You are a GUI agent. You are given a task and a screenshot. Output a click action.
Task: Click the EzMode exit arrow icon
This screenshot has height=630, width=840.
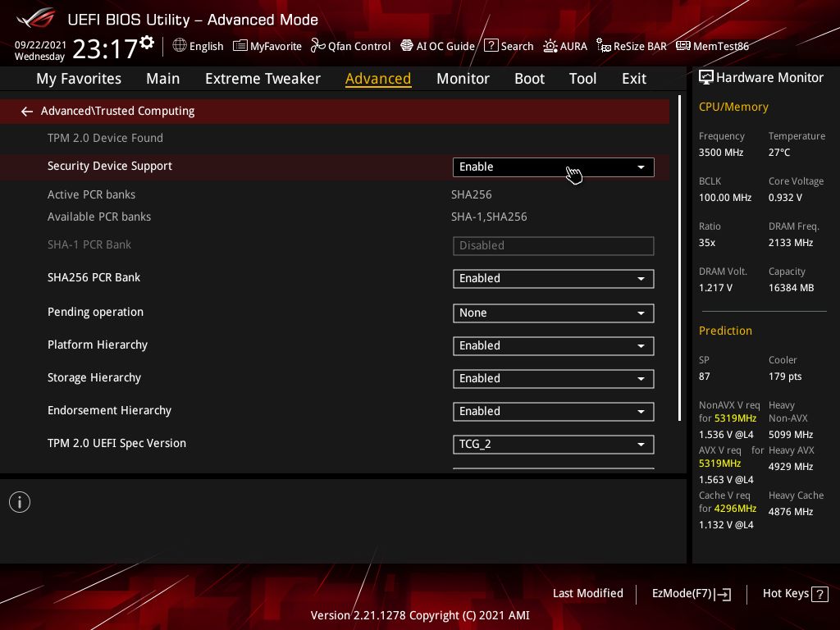pos(723,594)
